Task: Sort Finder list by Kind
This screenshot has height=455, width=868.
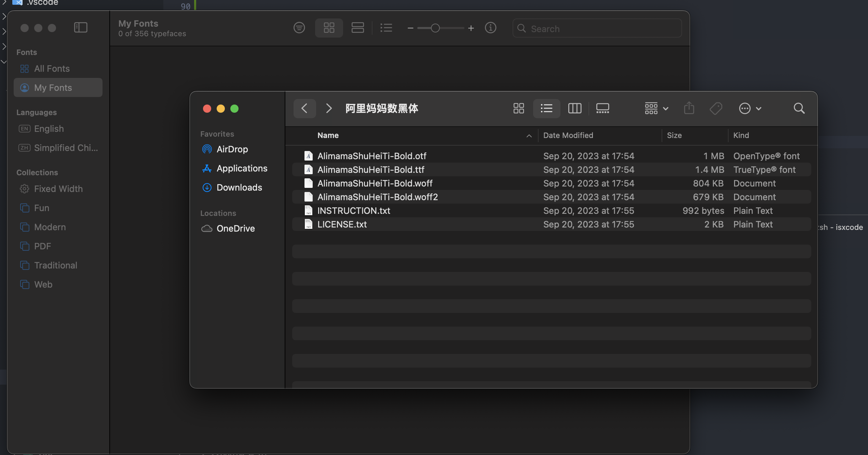Action: click(741, 136)
